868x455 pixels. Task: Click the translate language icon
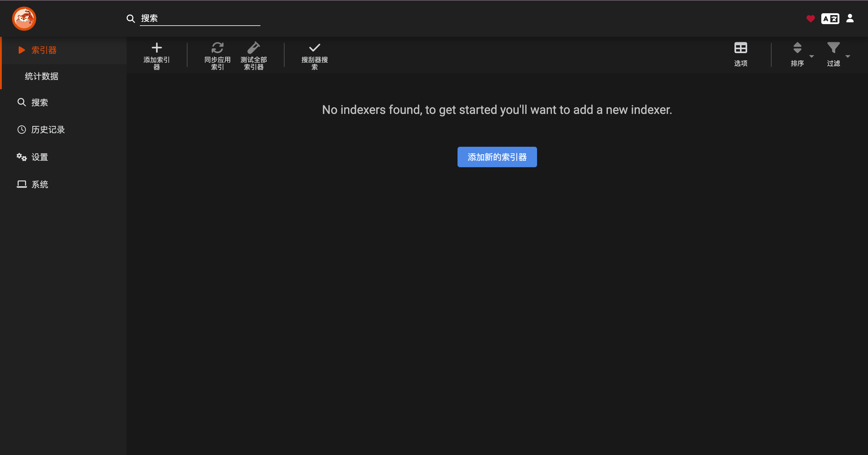point(830,18)
